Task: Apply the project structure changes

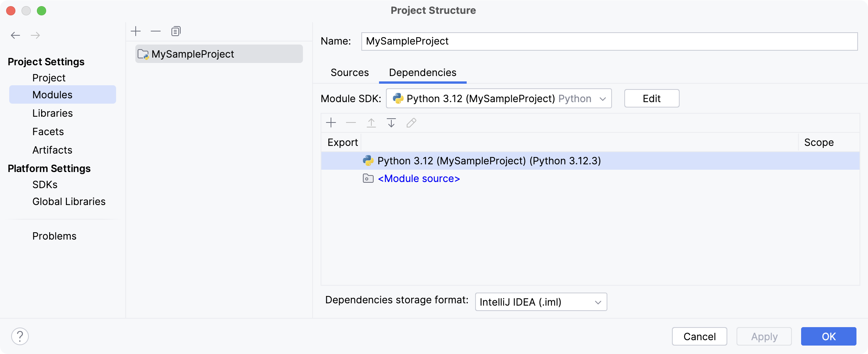Action: pos(763,336)
